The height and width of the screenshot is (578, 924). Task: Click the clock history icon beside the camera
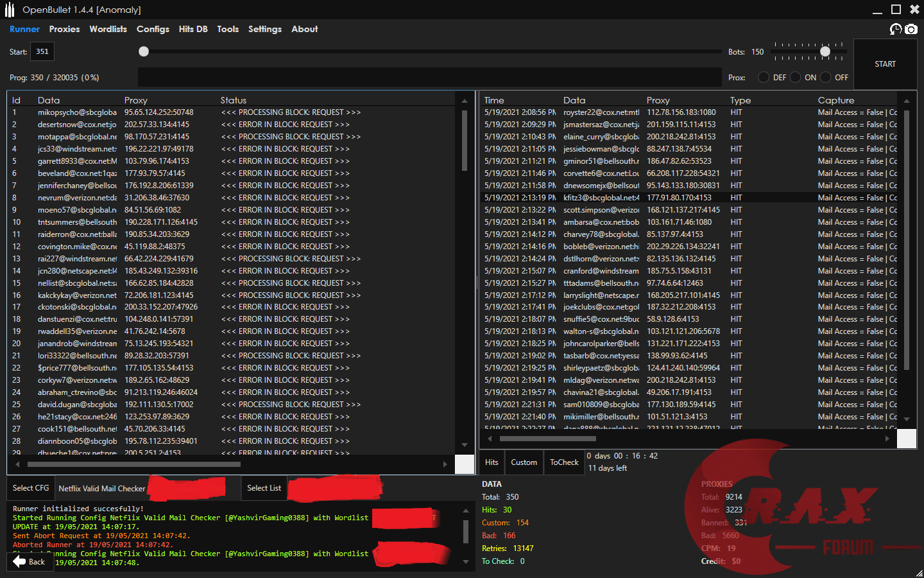coord(896,29)
